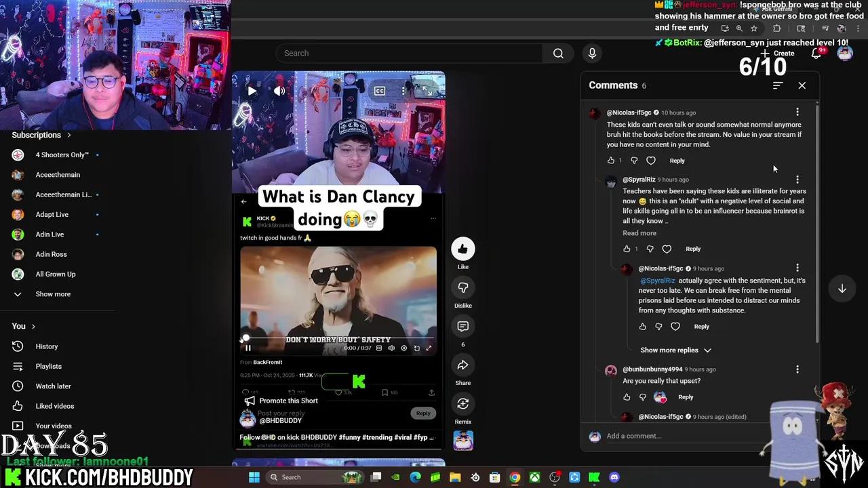The height and width of the screenshot is (488, 868).
Task: Open Microsoft Store from taskbar
Action: (495, 477)
